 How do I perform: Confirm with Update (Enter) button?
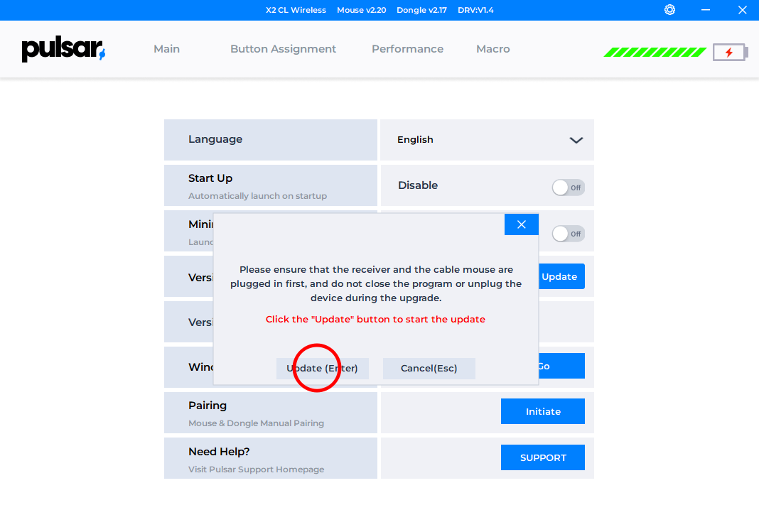(323, 369)
